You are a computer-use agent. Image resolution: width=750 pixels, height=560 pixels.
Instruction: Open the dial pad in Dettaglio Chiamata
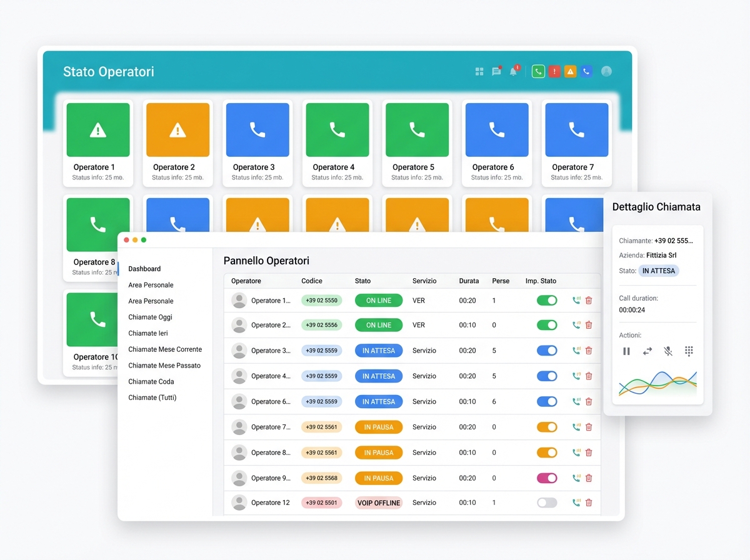[x=689, y=351]
